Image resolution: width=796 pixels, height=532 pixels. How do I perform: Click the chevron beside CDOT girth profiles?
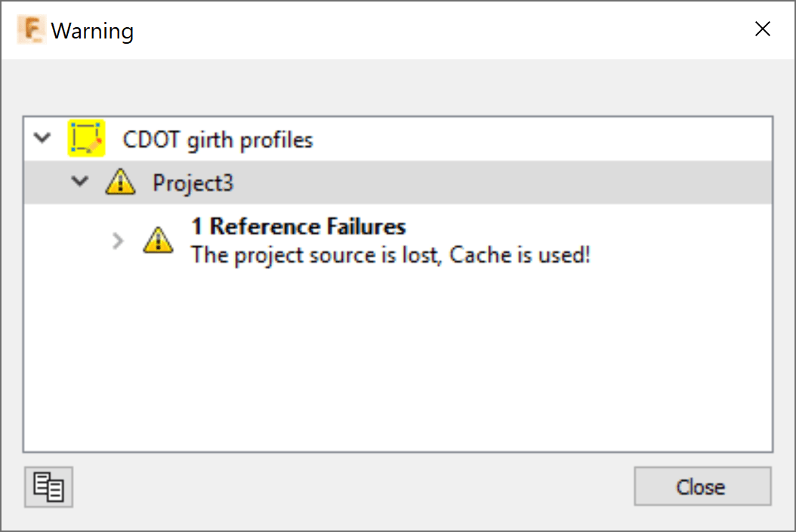[x=42, y=138]
